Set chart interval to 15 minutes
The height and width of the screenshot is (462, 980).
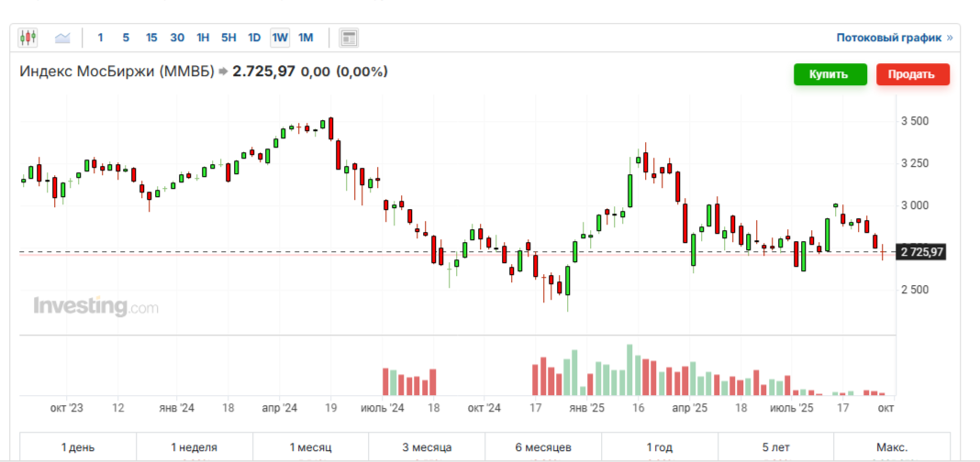tap(151, 38)
